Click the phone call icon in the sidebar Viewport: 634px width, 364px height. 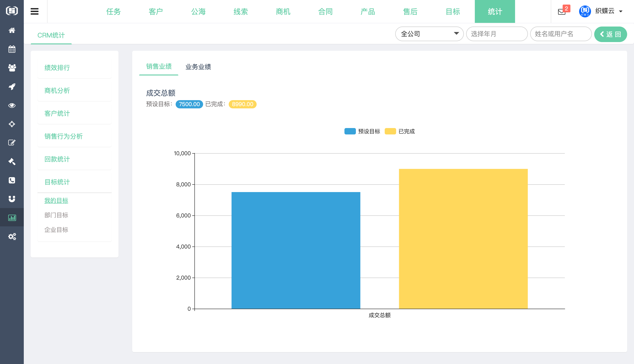coord(12,180)
